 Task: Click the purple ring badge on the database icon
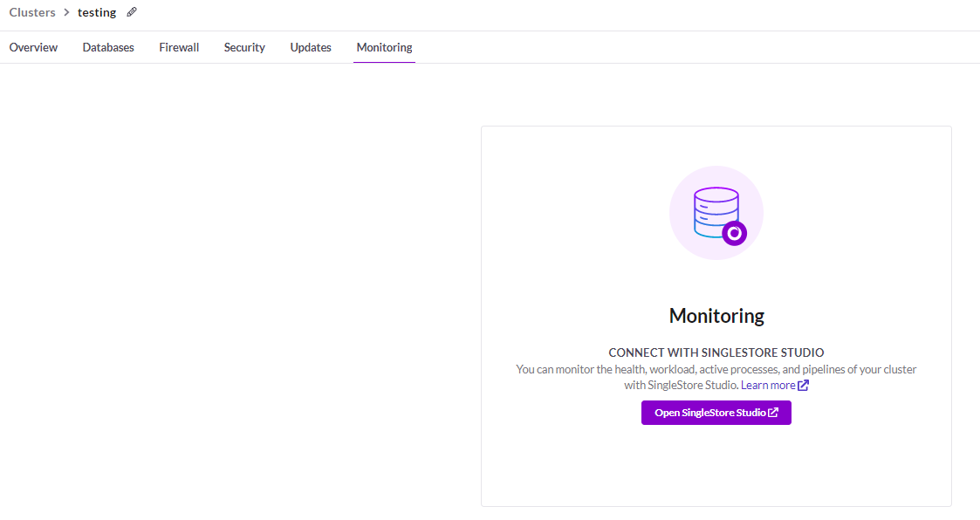pos(735,233)
